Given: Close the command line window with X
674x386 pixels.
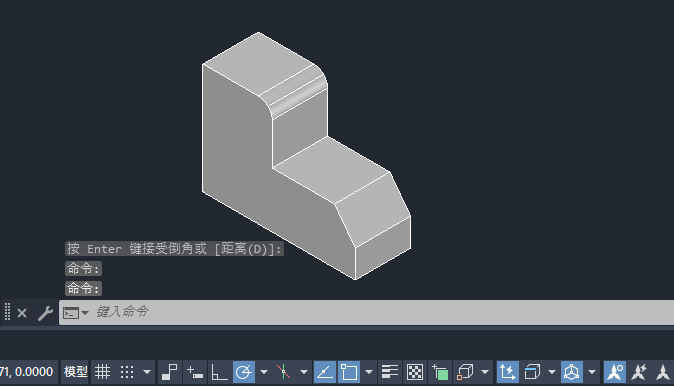Looking at the screenshot, I should 22,313.
